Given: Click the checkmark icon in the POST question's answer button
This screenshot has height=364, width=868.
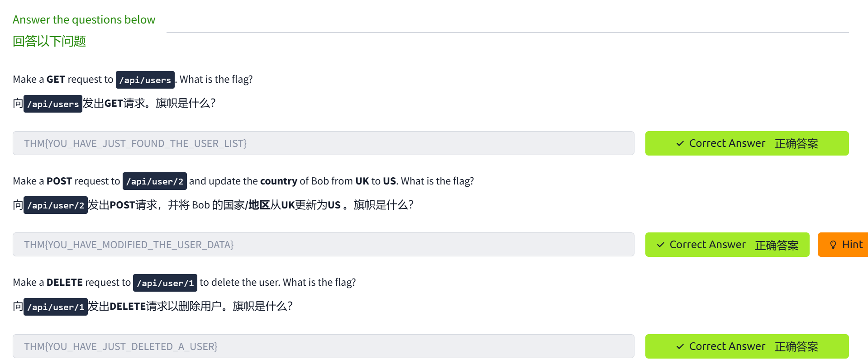Looking at the screenshot, I should coord(660,245).
